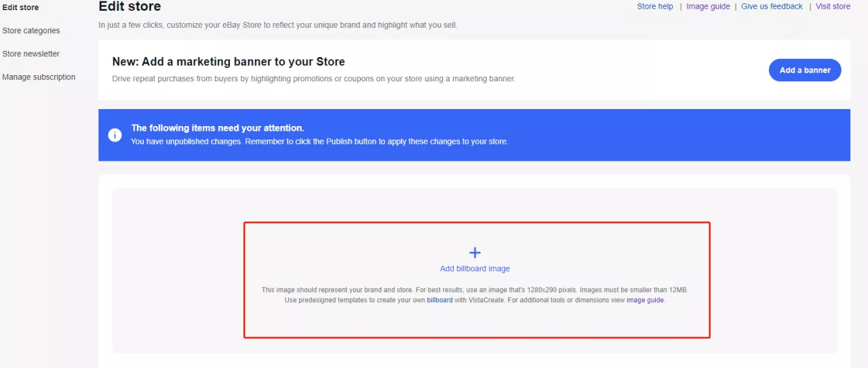This screenshot has width=868, height=368.
Task: Click the Edit store page heading
Action: [x=130, y=7]
